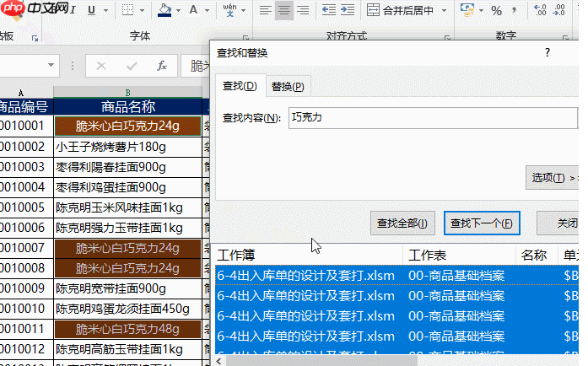Select column B header
Screen dimensions: 588x366
click(x=128, y=93)
